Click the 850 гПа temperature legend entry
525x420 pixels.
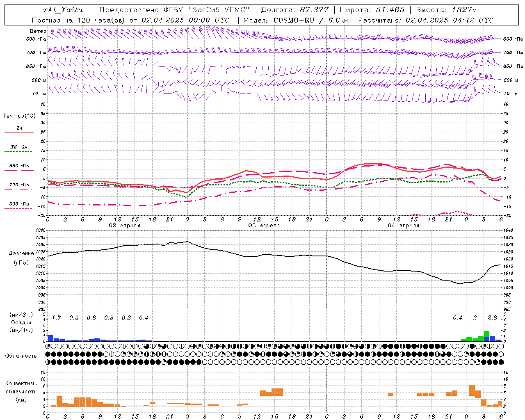19,166
